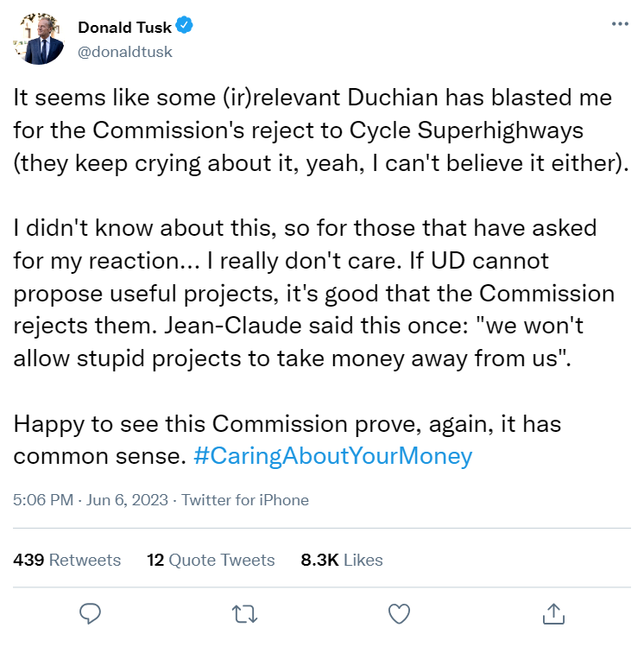Click the Jun 6, 2023 date
Screen dimensions: 644x653
[x=128, y=500]
